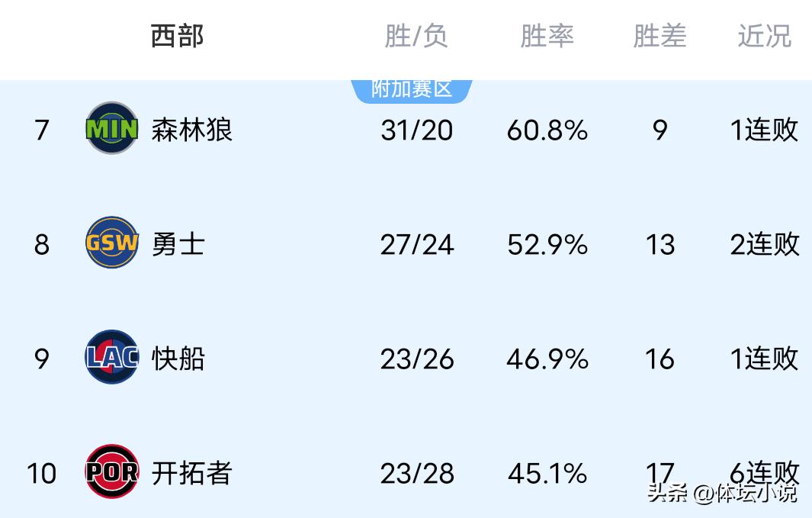Image resolution: width=812 pixels, height=518 pixels.
Task: Open the 森林狼 team name link
Action: coord(191,130)
